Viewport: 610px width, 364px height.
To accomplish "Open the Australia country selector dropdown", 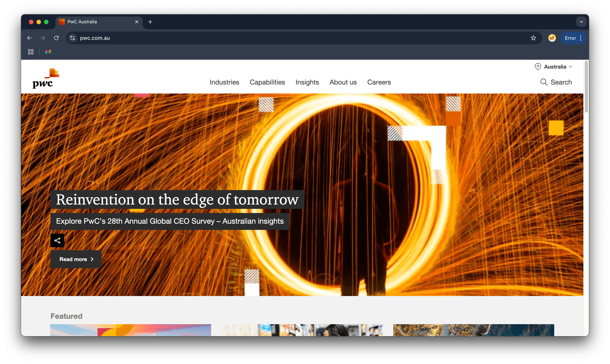I will [558, 67].
